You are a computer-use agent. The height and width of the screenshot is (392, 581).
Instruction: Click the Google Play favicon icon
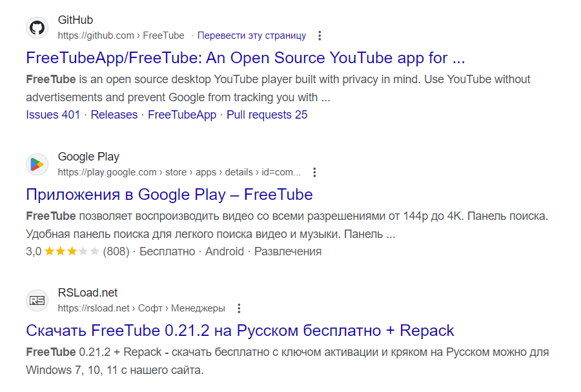37,164
